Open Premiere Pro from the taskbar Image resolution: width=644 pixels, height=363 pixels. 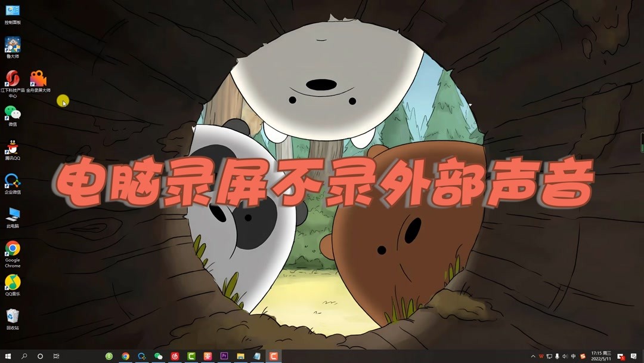tap(225, 356)
